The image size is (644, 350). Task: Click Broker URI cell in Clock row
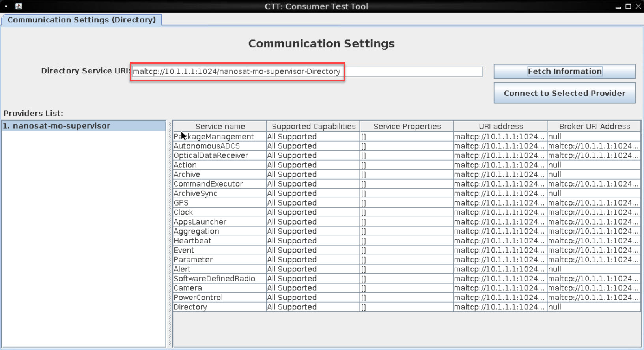(x=594, y=212)
